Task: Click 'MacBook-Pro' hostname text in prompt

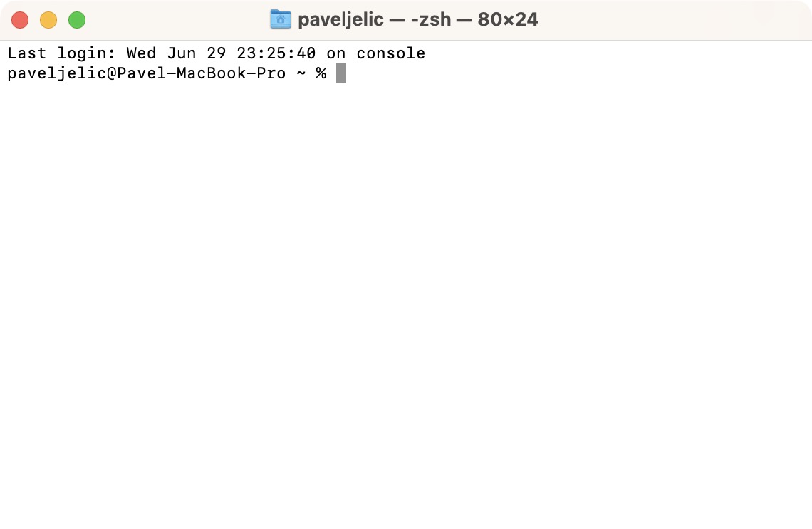Action: tap(231, 73)
